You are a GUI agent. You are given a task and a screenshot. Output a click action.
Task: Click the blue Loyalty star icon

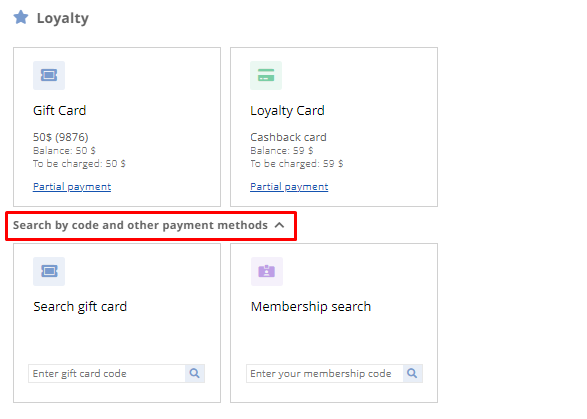coord(21,17)
